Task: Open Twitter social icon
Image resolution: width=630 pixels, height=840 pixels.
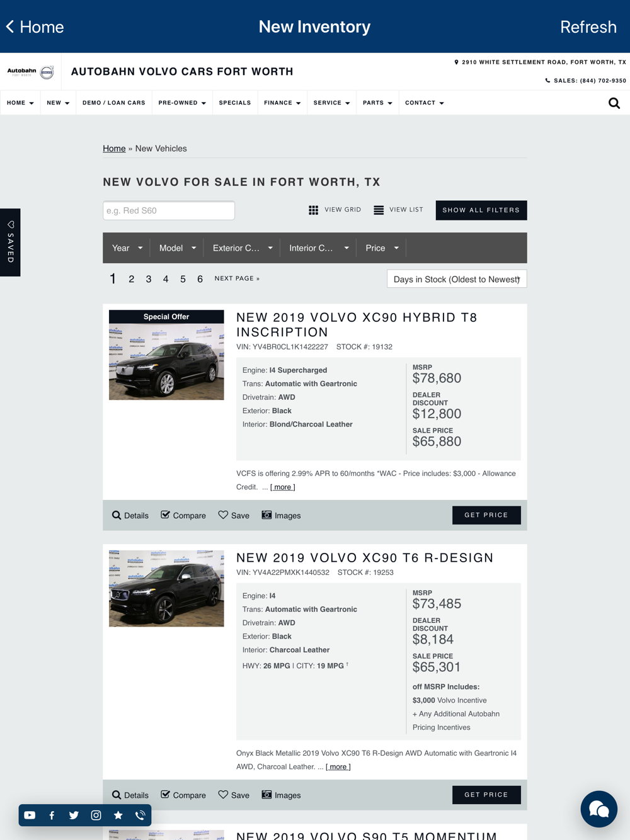Action: [x=74, y=815]
